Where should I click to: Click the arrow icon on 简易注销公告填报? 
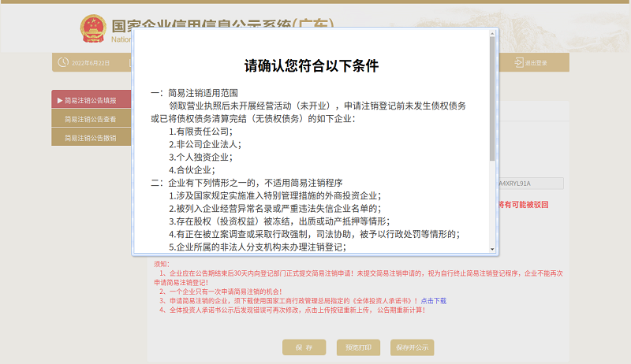(60, 101)
